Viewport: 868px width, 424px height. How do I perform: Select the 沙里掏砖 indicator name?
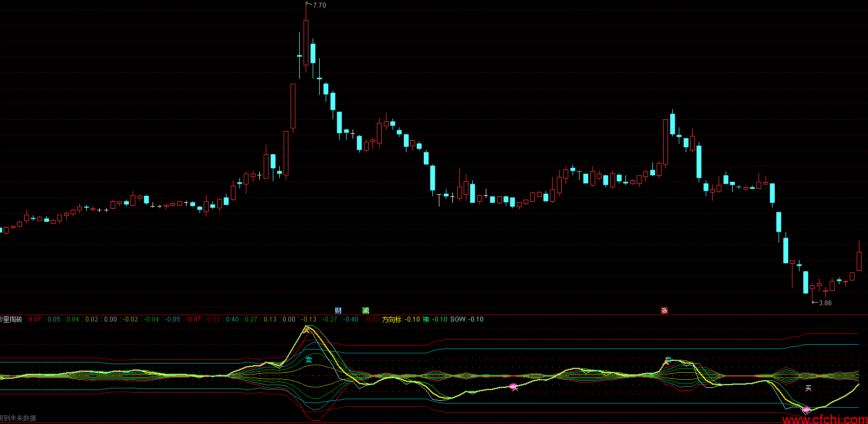(11, 319)
